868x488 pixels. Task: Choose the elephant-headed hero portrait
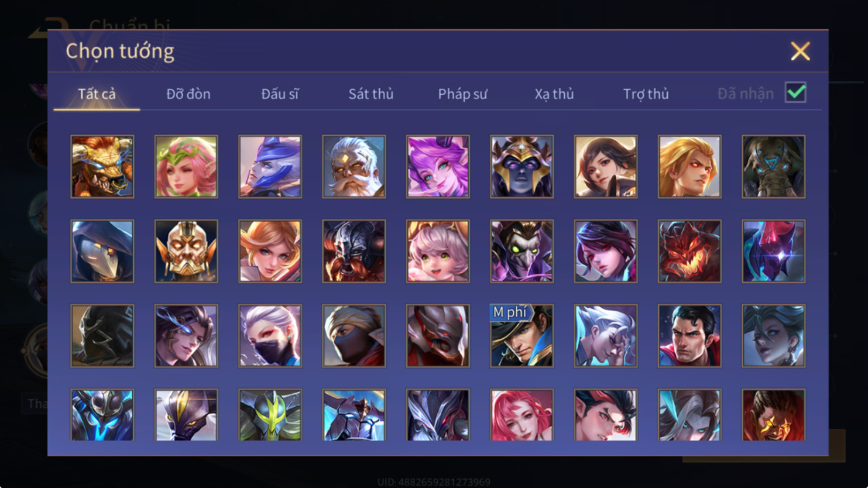click(x=773, y=167)
